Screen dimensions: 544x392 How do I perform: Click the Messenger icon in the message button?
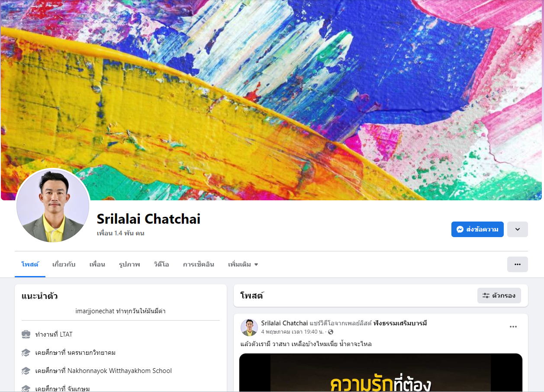(x=460, y=229)
